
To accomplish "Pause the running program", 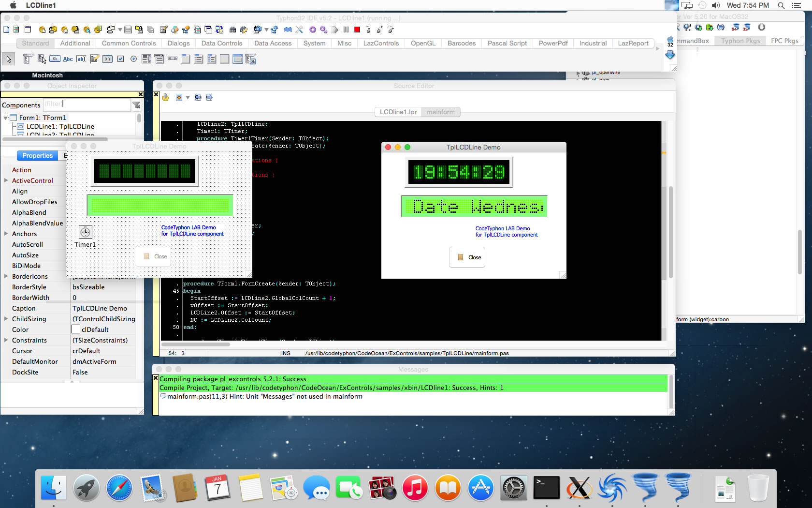I will click(346, 30).
